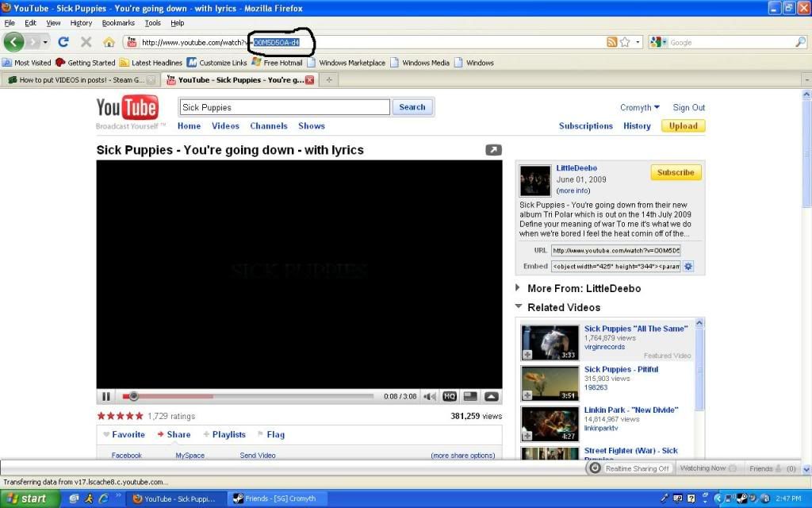
Task: Go to Firefox home page
Action: tap(109, 42)
